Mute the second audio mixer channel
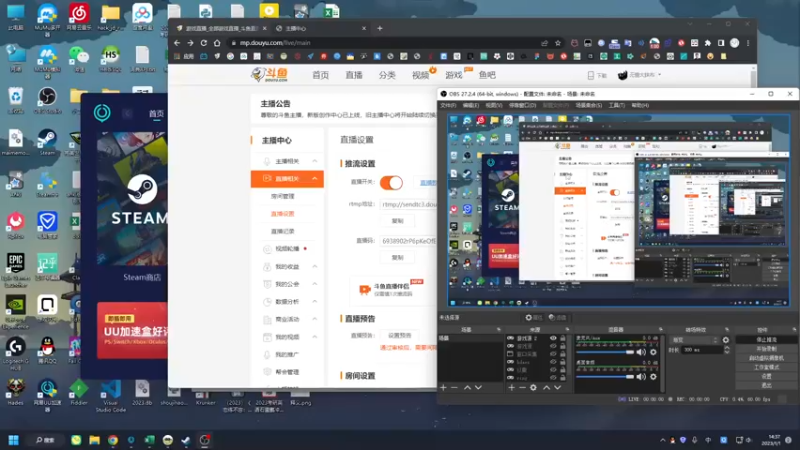 tap(641, 377)
